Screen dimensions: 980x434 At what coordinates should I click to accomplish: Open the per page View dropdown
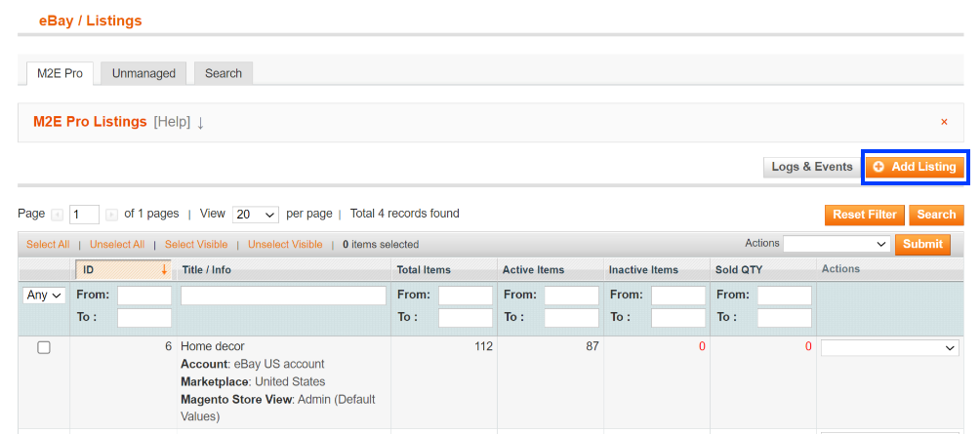(256, 215)
